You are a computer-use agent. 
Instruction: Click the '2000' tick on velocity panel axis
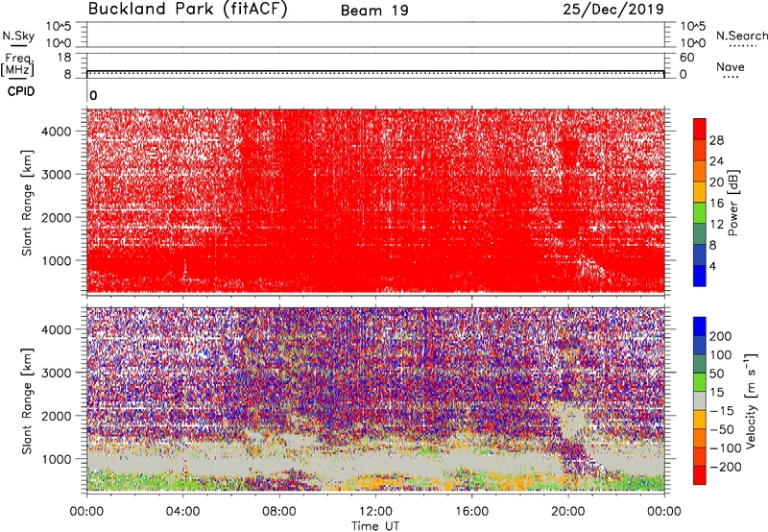click(57, 416)
